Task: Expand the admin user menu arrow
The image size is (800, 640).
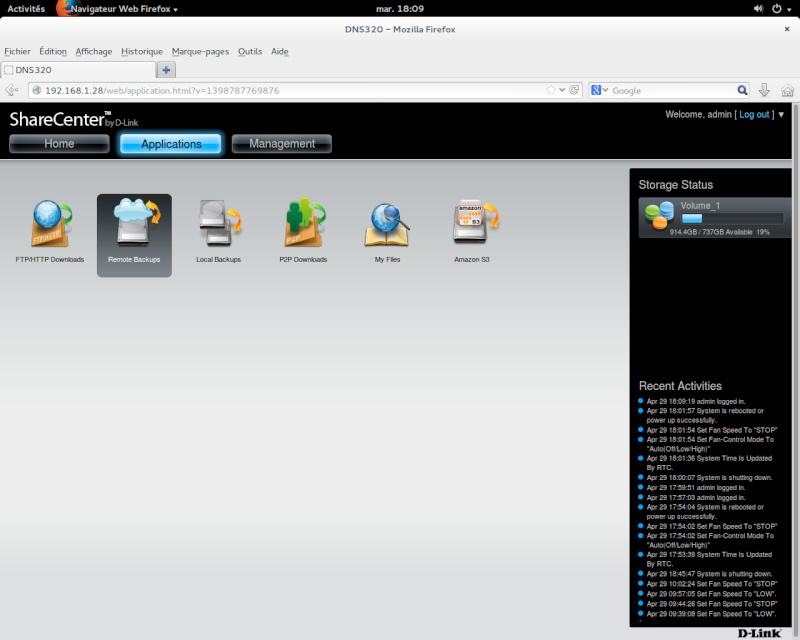Action: coord(781,114)
